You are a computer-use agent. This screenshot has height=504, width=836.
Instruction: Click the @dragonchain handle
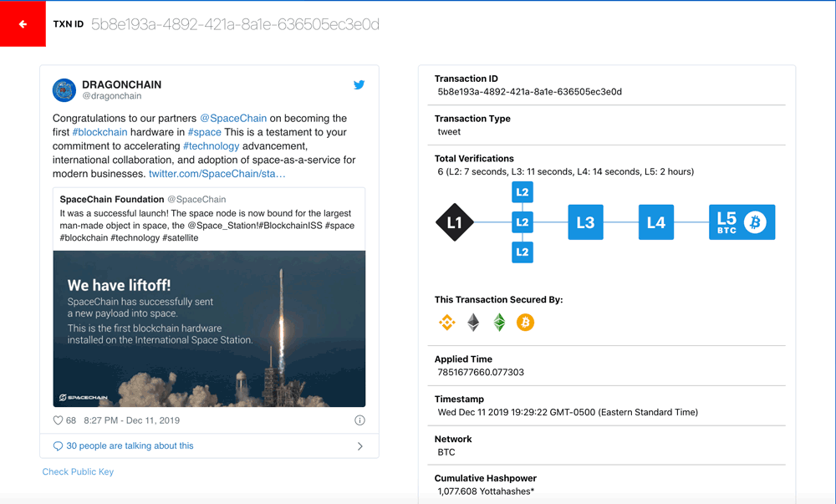click(111, 96)
